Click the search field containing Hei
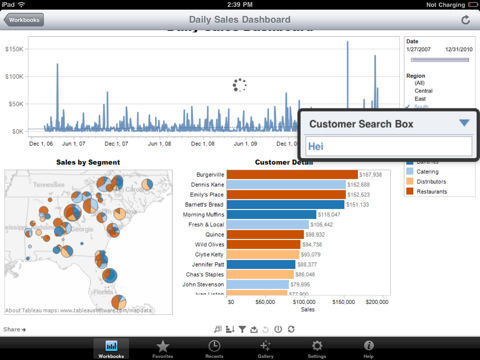This screenshot has height=360, width=480. [389, 146]
